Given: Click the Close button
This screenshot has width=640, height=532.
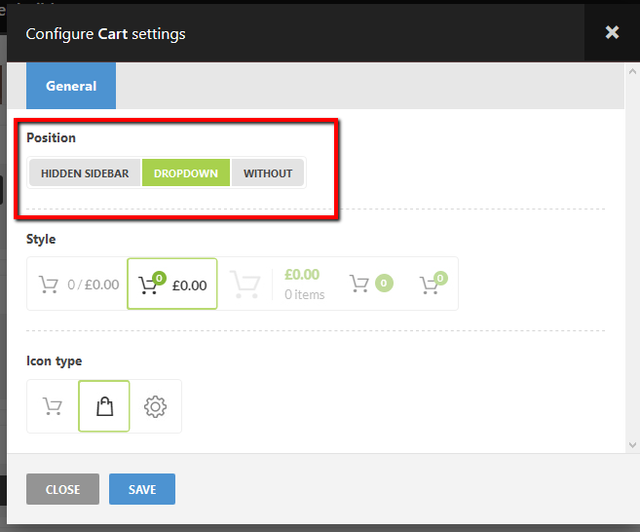Looking at the screenshot, I should point(63,489).
